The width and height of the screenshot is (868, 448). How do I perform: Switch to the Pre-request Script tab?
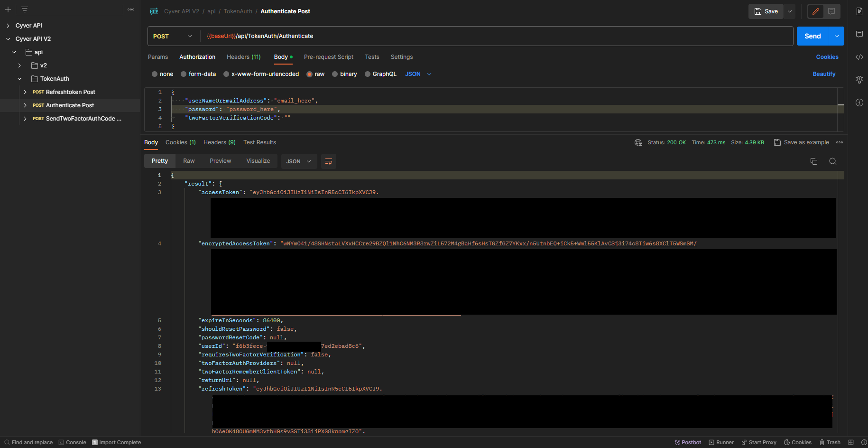[329, 57]
